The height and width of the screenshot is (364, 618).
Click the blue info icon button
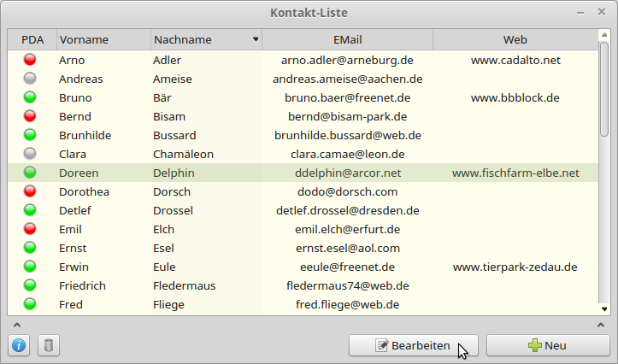(20, 345)
